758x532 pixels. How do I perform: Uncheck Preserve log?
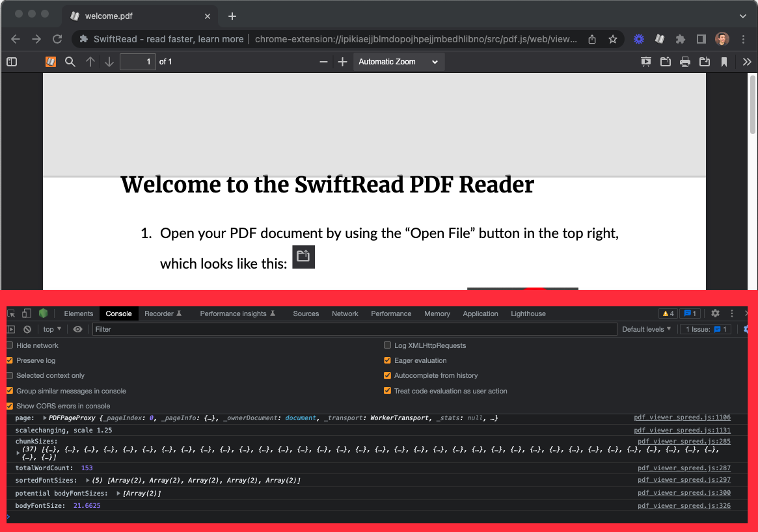pyautogui.click(x=10, y=360)
